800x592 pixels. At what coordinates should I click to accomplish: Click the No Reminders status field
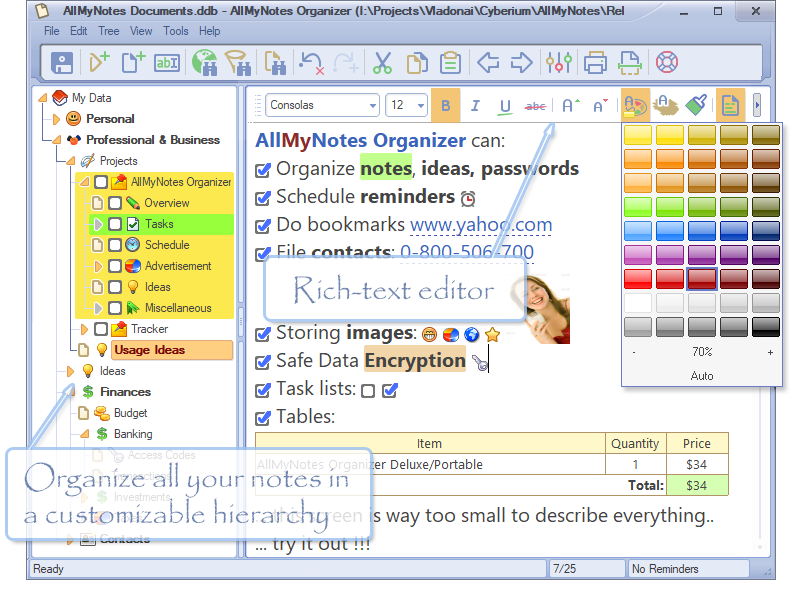(688, 569)
